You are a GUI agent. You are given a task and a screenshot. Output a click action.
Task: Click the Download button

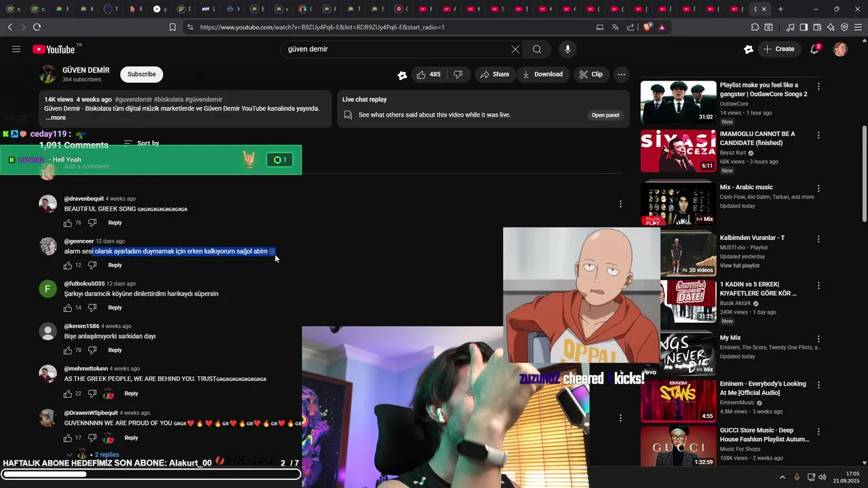[542, 75]
